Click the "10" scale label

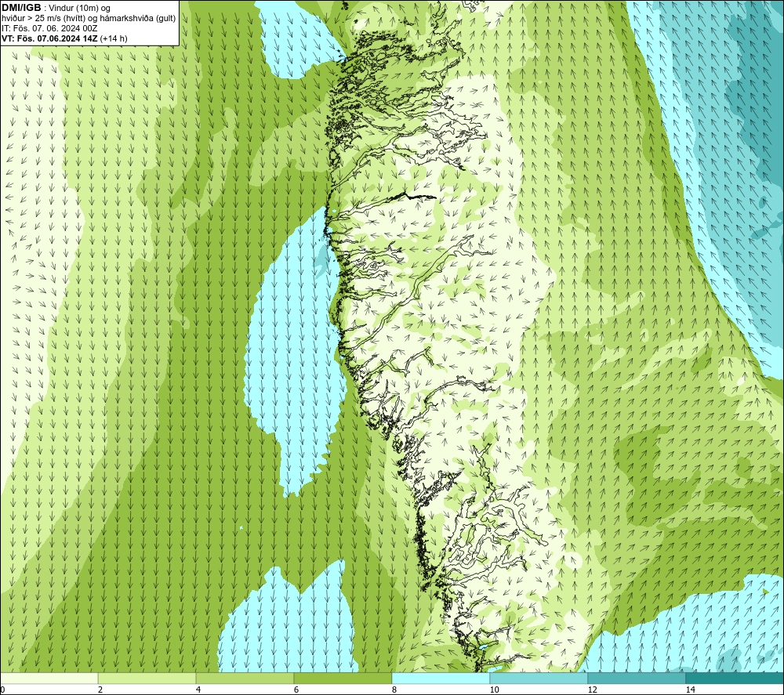[494, 690]
